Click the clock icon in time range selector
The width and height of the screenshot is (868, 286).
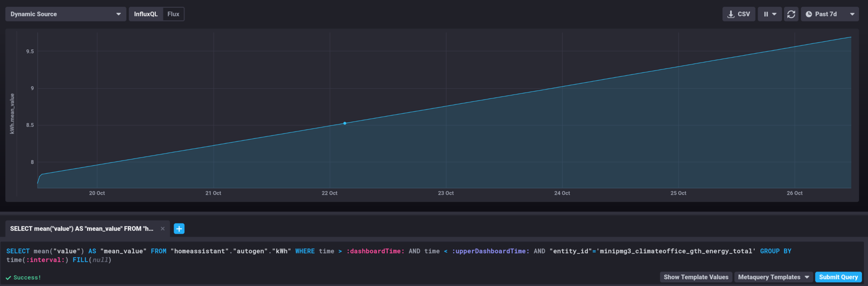808,14
